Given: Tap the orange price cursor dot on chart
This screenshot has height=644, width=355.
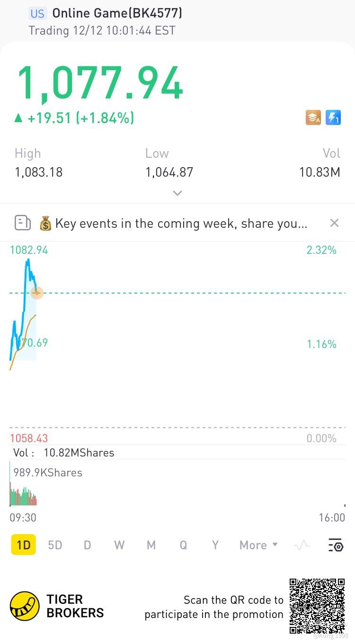Looking at the screenshot, I should click(x=37, y=293).
